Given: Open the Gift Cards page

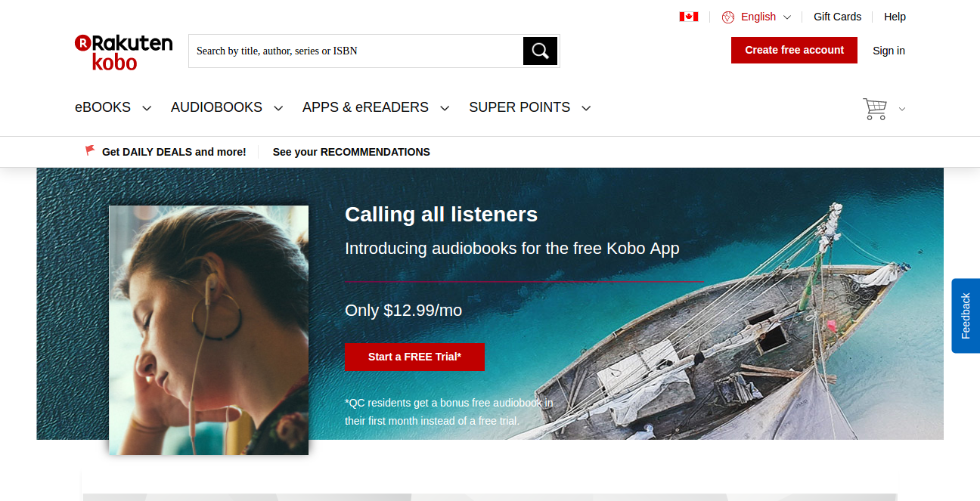Looking at the screenshot, I should [x=837, y=17].
